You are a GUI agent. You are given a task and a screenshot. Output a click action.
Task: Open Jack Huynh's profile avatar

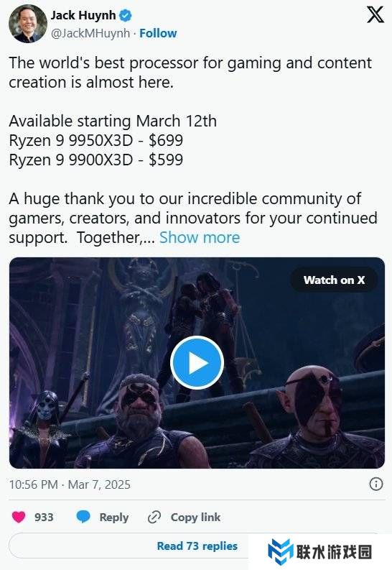28,24
